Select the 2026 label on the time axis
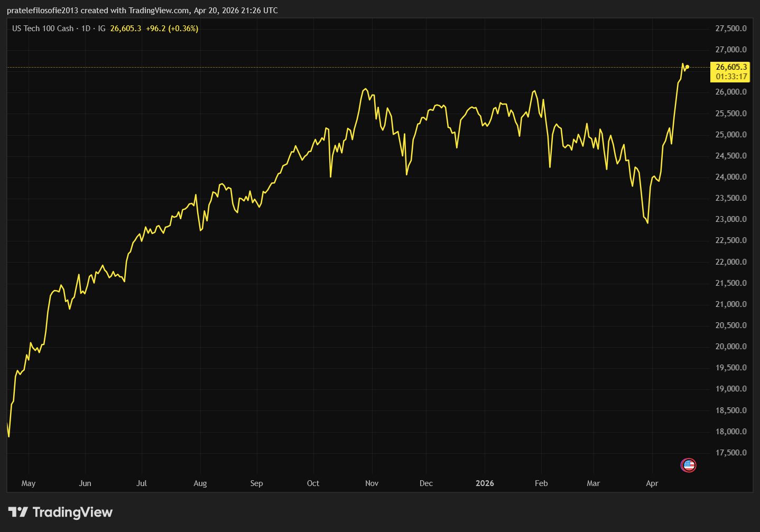The image size is (760, 532). pyautogui.click(x=485, y=483)
